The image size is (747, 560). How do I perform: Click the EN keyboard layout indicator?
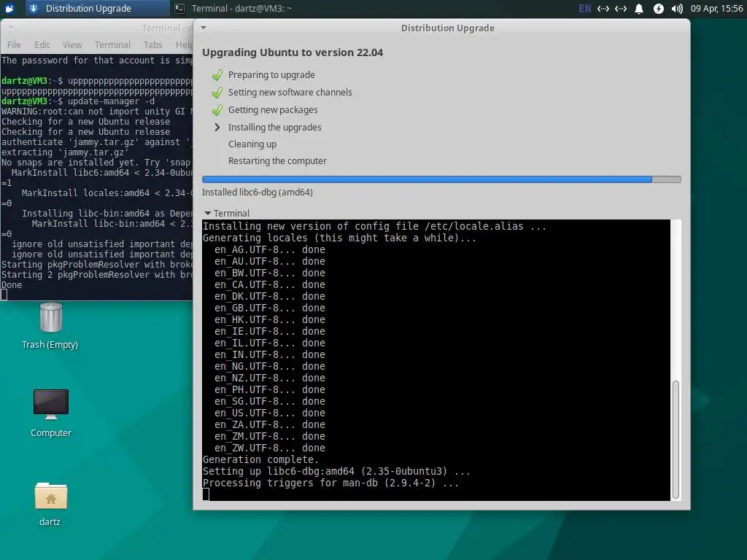584,9
